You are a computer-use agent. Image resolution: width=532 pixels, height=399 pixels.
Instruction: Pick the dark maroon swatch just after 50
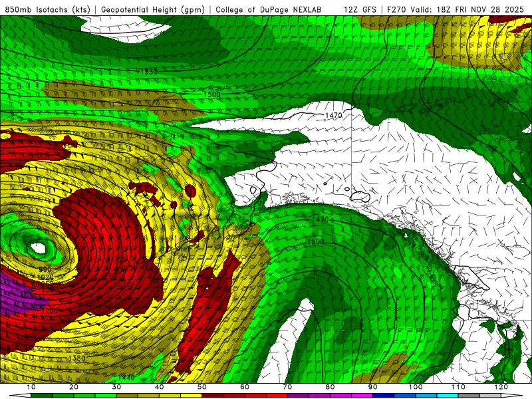pyautogui.click(x=212, y=396)
